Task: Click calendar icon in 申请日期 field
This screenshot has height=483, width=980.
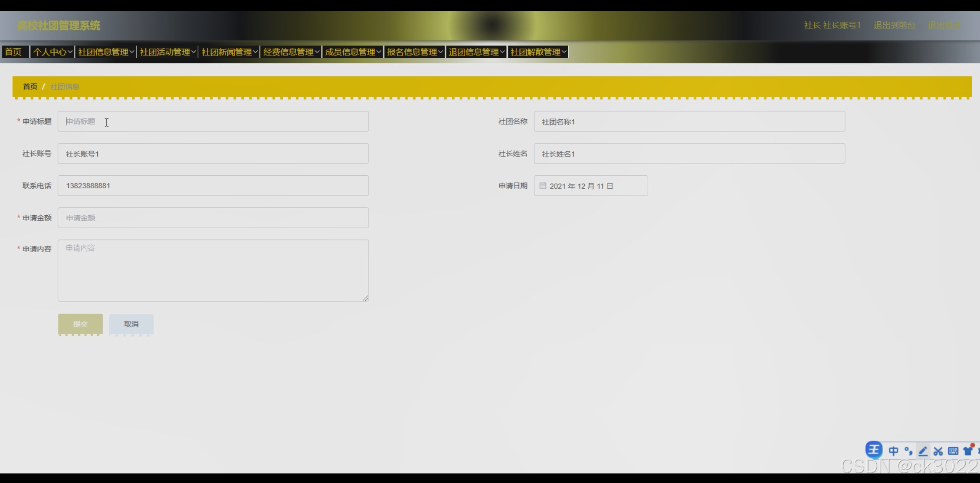Action: coord(542,186)
